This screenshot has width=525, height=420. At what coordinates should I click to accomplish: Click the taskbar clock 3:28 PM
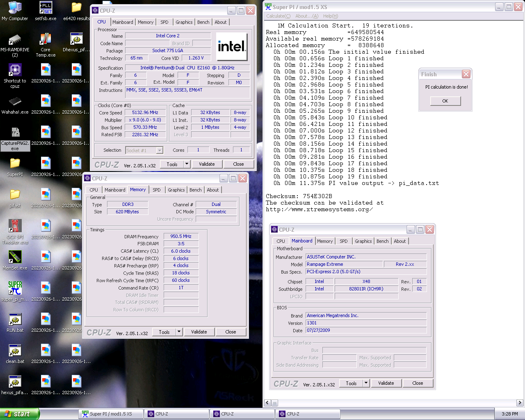510,414
